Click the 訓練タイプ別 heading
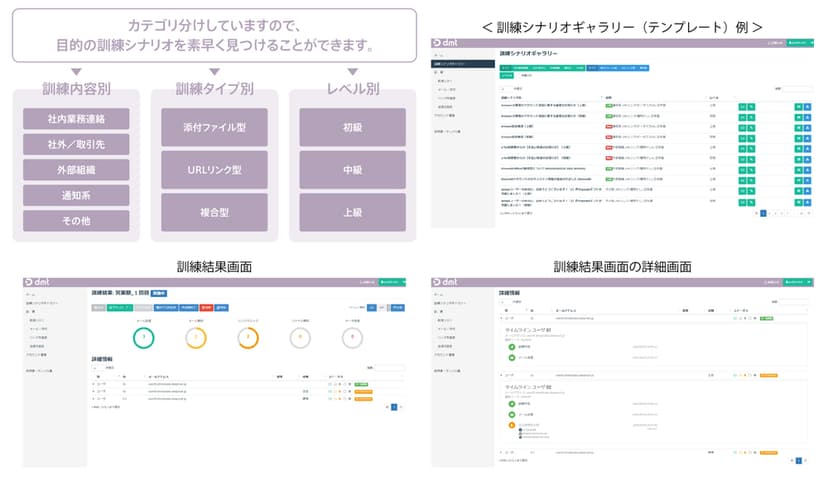The image size is (828, 479). click(214, 89)
